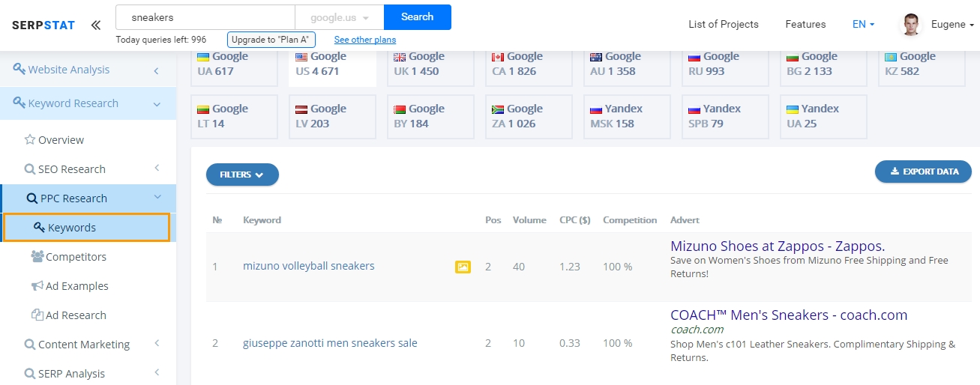Collapse sidebar with double-chevron icon
Viewport: 980px width, 385px height.
click(95, 25)
